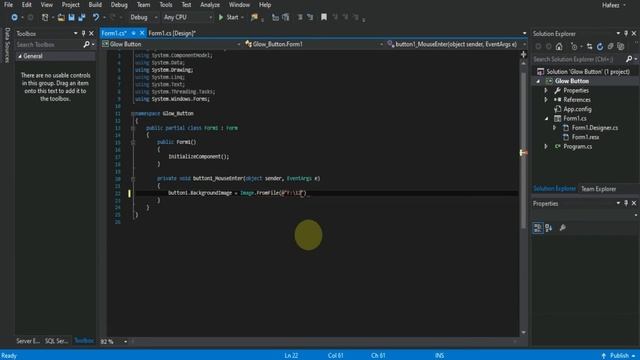Click the Show All Files icon
The image size is (640, 360).
click(x=621, y=47)
